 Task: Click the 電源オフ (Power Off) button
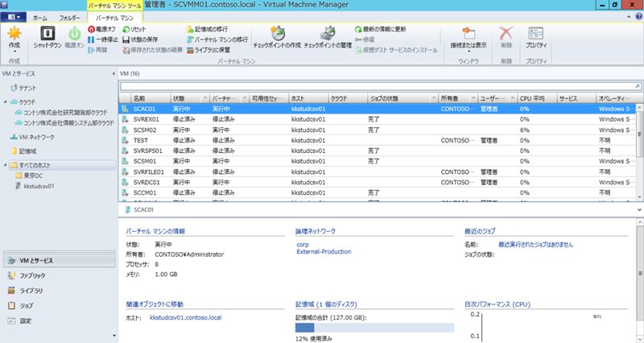point(102,29)
